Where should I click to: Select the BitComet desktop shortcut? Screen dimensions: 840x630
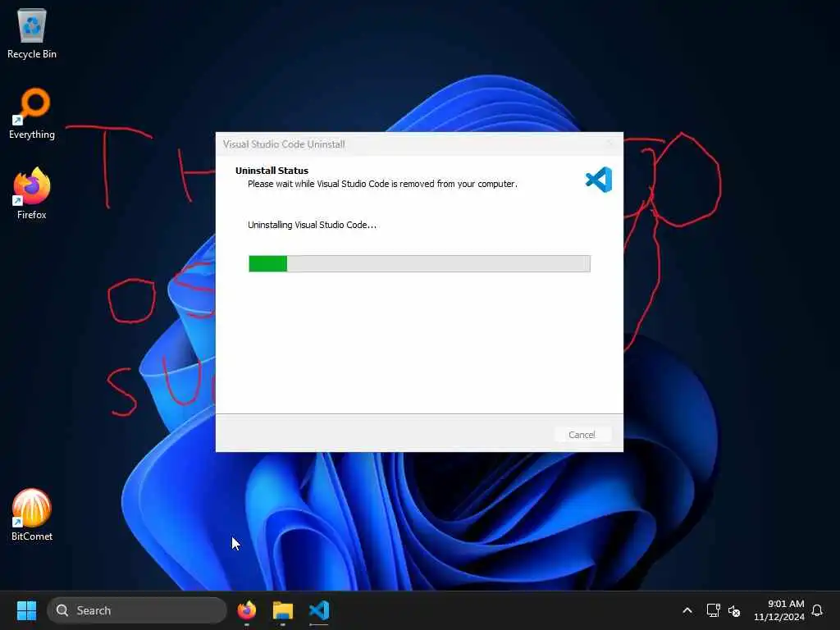(32, 515)
